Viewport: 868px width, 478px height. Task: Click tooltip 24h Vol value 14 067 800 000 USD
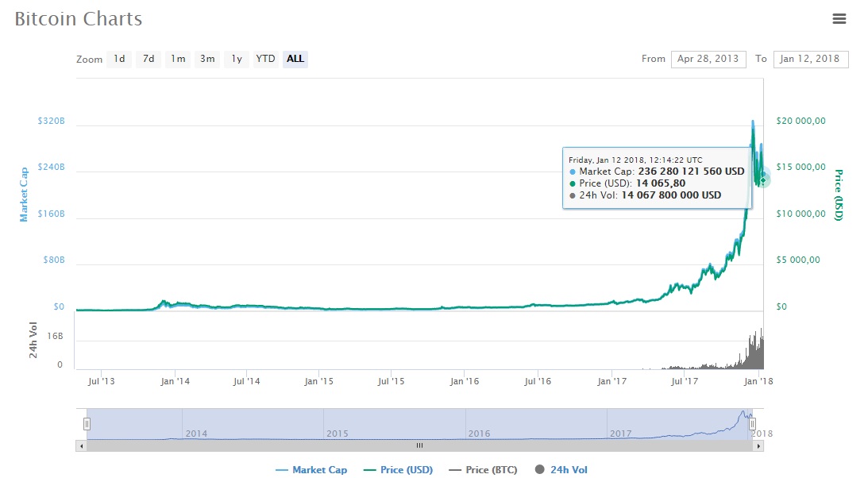[671, 195]
